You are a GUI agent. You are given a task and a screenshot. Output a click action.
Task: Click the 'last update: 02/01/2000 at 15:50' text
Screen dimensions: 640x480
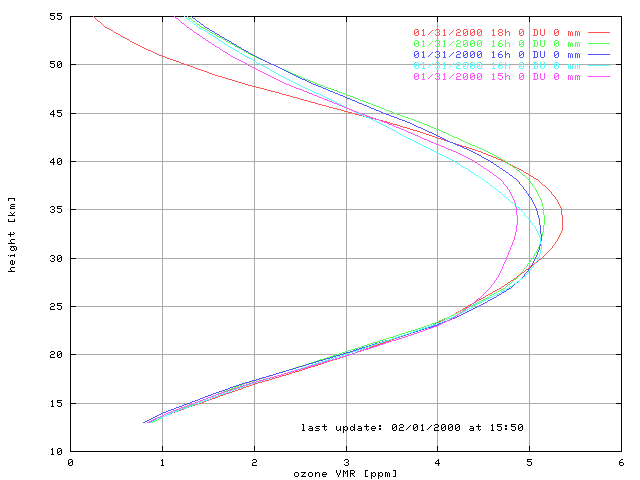click(x=412, y=428)
